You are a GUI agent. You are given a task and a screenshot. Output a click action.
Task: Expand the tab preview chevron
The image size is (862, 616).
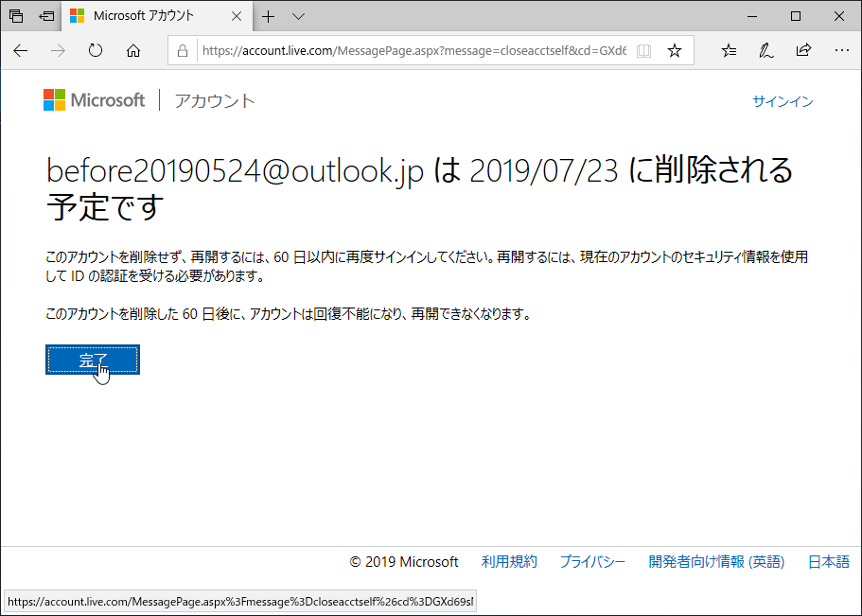(298, 16)
